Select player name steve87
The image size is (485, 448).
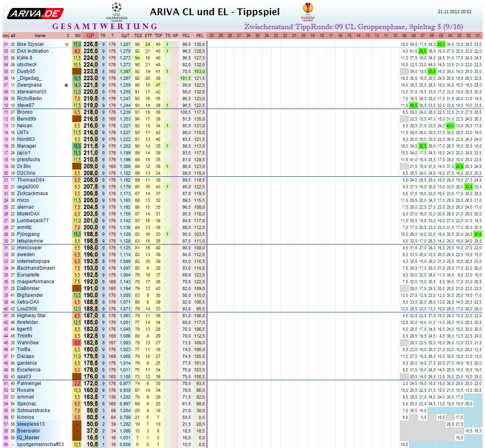tap(26, 105)
